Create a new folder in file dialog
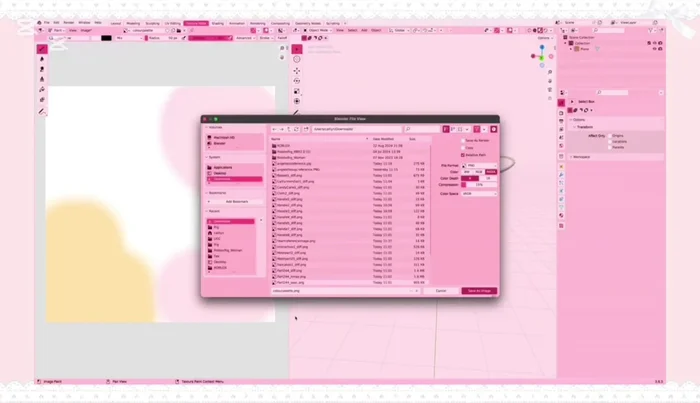The height and width of the screenshot is (403, 700). click(306, 129)
